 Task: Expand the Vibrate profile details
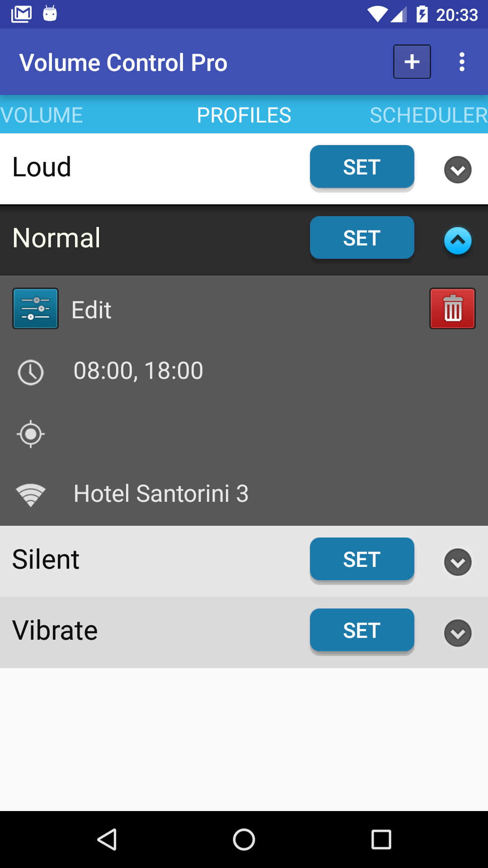click(458, 633)
